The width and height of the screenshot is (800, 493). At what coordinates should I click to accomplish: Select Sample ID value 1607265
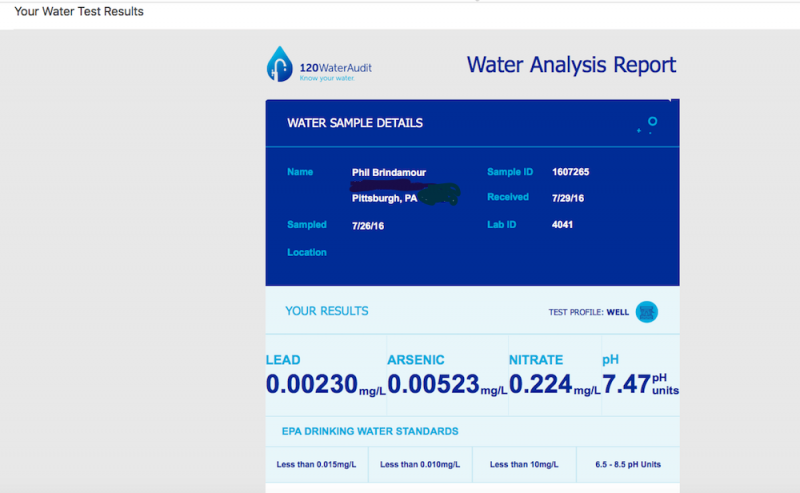[570, 172]
